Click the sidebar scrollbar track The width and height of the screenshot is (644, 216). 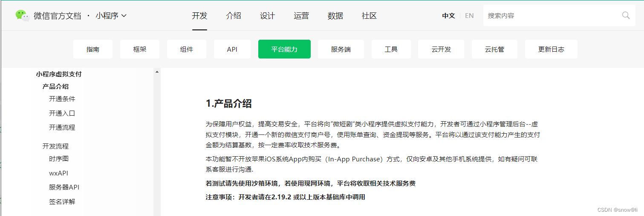[x=157, y=145]
